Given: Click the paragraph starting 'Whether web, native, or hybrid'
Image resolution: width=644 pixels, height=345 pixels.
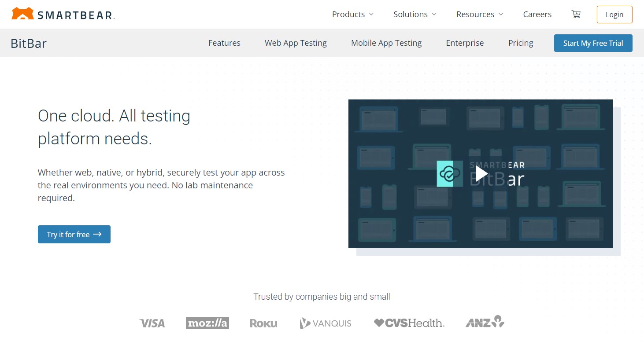Looking at the screenshot, I should tap(161, 185).
